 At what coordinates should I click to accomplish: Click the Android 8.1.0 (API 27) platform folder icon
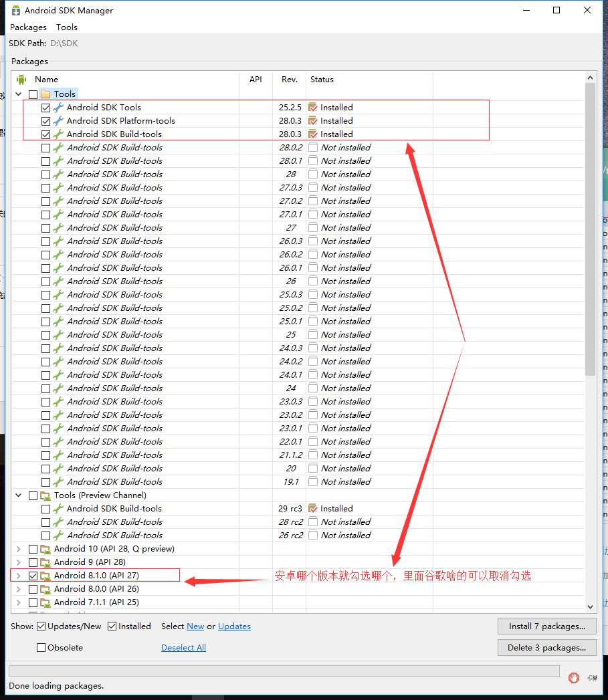coord(45,576)
